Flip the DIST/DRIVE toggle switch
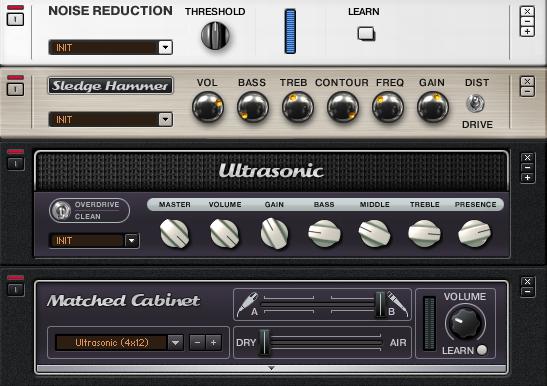This screenshot has height=386, width=547. coord(476,104)
